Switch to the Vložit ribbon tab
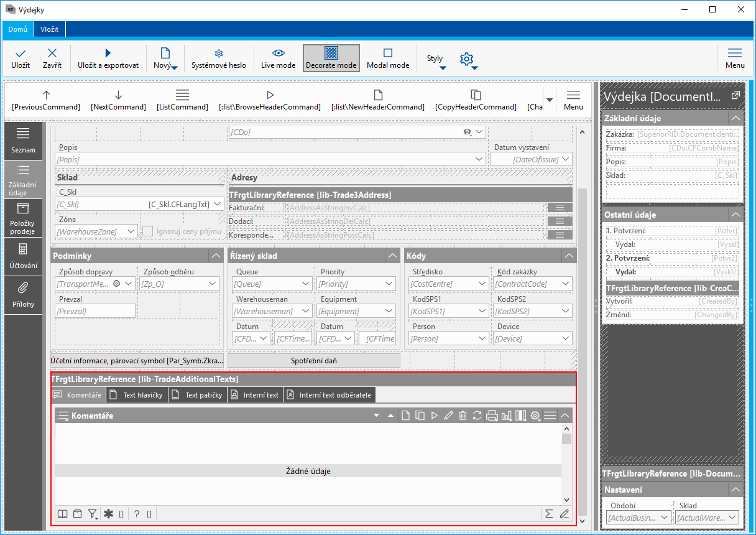Image resolution: width=756 pixels, height=535 pixels. pyautogui.click(x=50, y=29)
